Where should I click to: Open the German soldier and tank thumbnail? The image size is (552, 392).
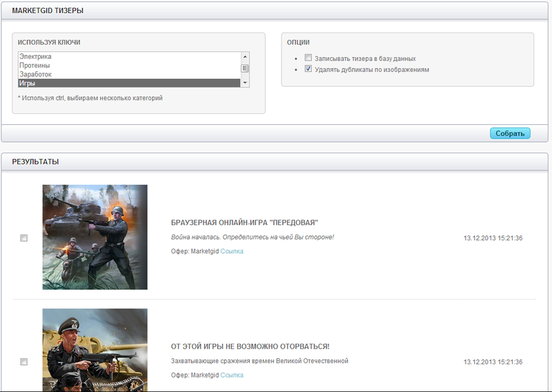tap(95, 237)
